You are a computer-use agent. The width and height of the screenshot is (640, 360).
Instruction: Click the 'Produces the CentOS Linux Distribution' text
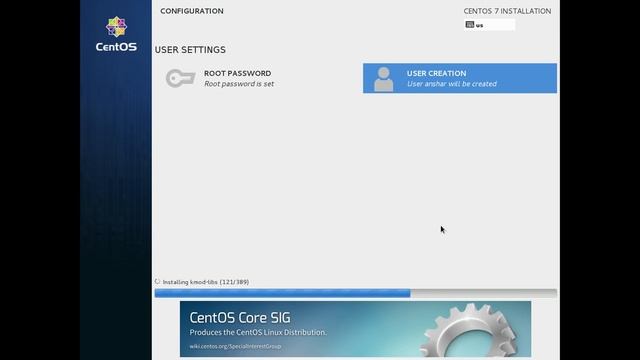[x=258, y=332]
